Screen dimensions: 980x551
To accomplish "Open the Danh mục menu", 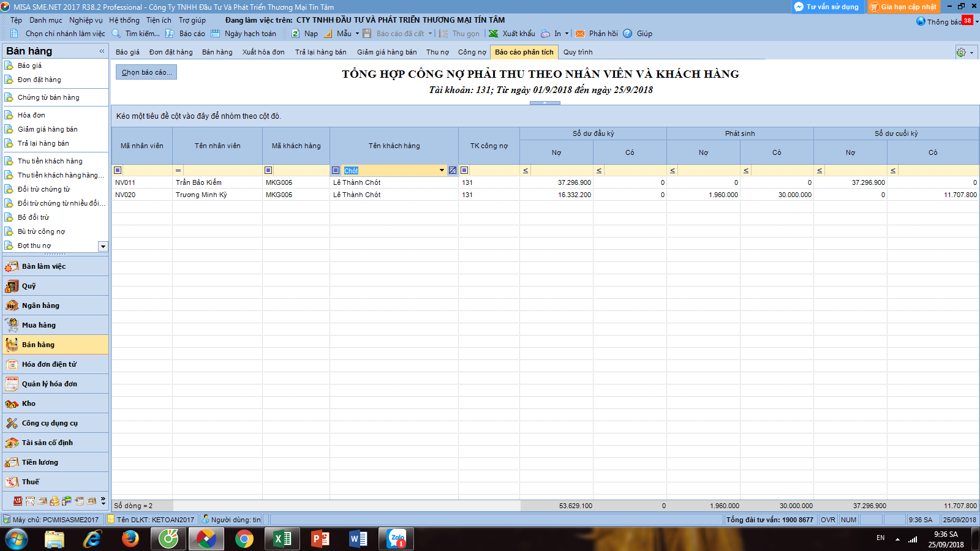I will coord(46,20).
